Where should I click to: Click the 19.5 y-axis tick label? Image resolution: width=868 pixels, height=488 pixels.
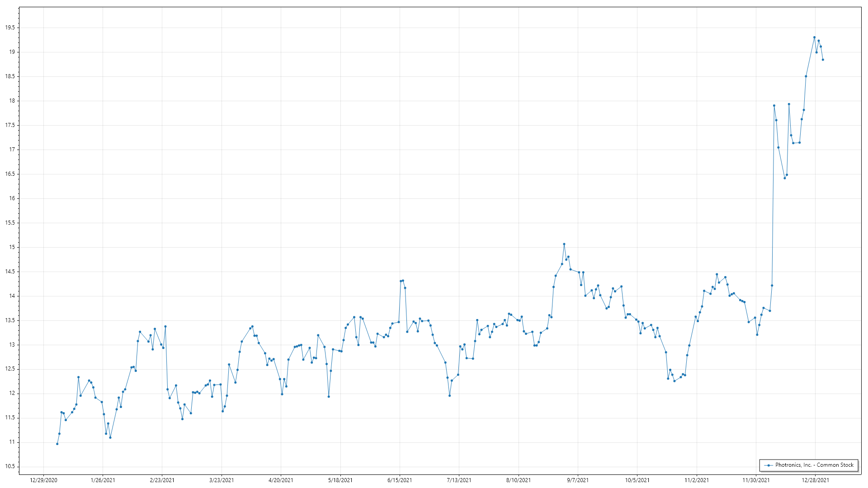click(10, 28)
